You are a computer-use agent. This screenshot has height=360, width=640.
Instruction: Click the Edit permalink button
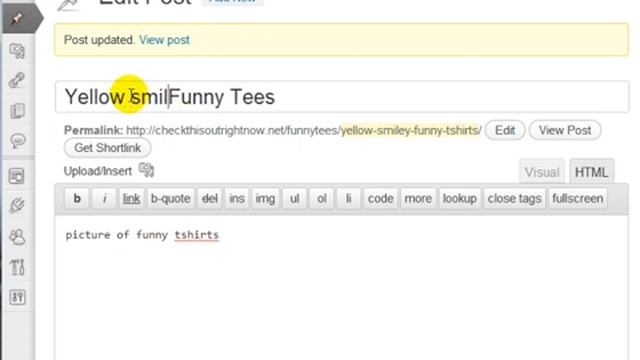pyautogui.click(x=505, y=130)
